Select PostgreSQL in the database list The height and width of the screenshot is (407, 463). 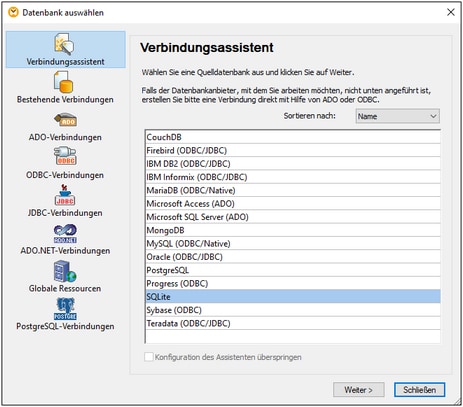coord(293,270)
